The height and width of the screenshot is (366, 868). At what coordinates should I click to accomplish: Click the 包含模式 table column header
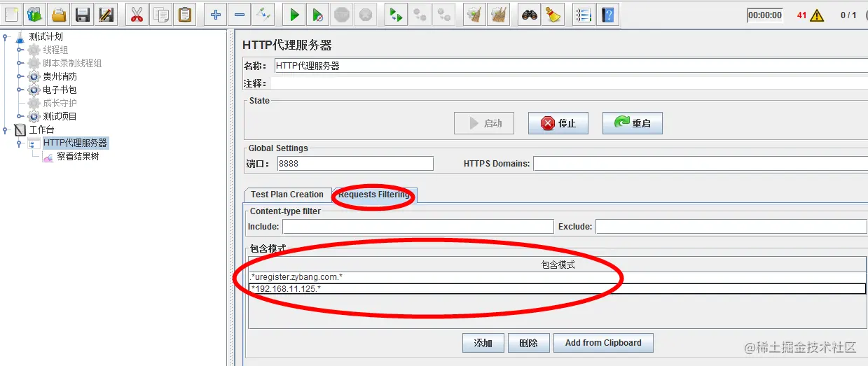pyautogui.click(x=558, y=265)
